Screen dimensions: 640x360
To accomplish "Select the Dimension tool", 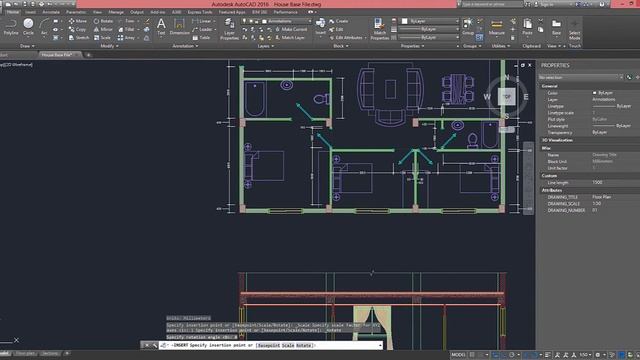I will (x=179, y=27).
